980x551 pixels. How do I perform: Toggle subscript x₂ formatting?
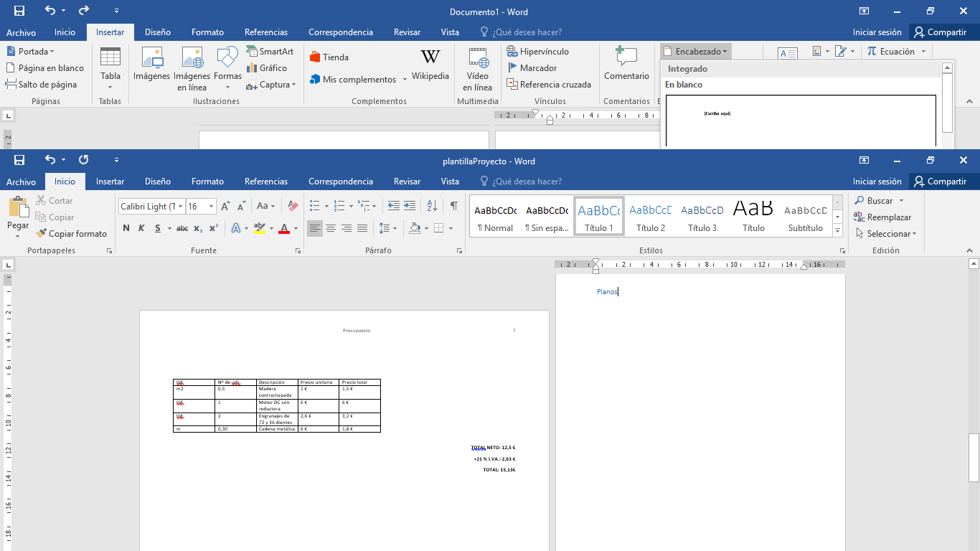[198, 228]
